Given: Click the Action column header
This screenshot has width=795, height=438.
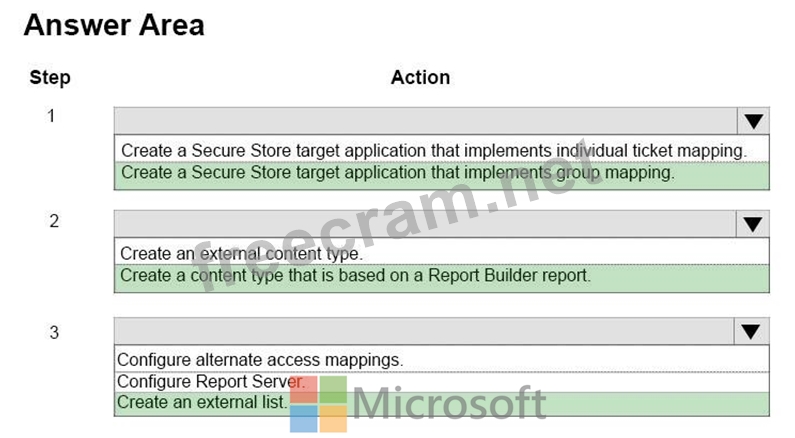Looking at the screenshot, I should 420,77.
